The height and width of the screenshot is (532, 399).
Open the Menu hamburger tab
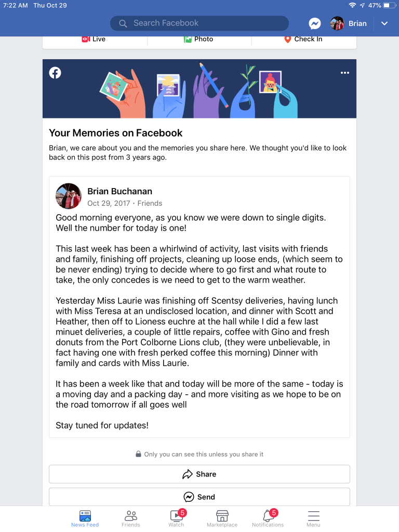coord(313,517)
